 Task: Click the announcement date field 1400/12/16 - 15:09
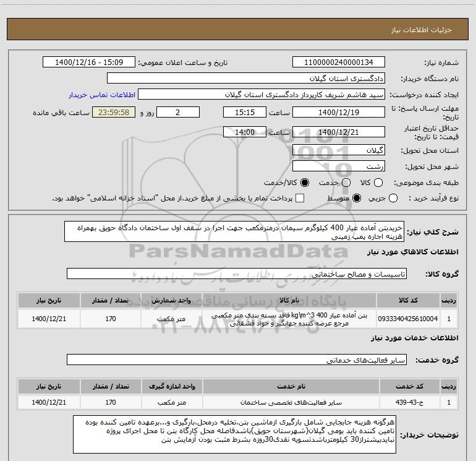click(x=89, y=62)
